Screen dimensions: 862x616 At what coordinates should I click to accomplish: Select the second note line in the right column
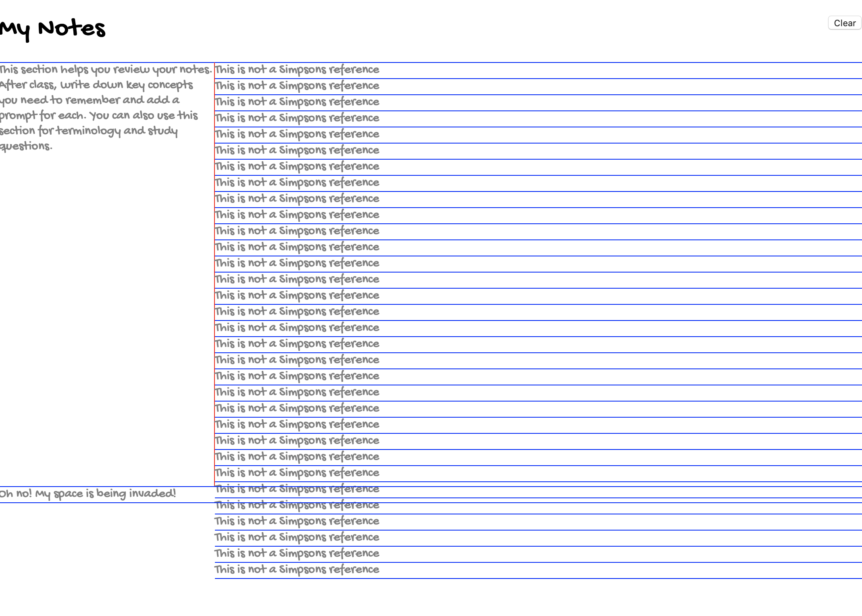296,85
